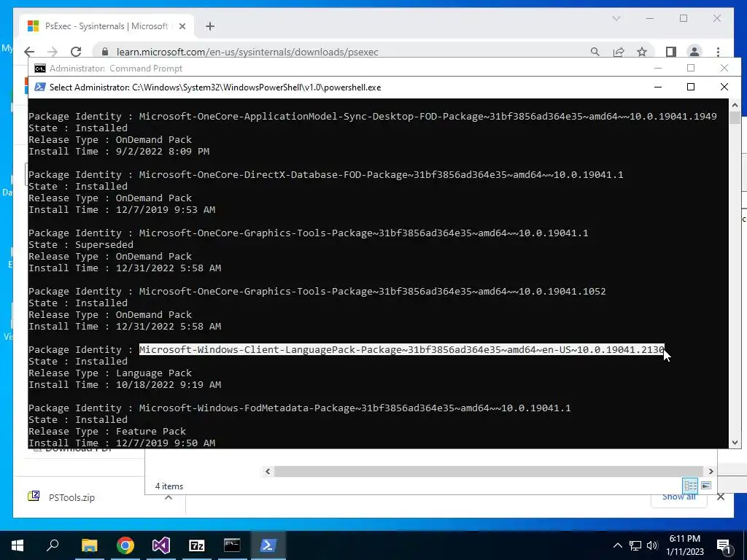Open notification center icon
Image resolution: width=747 pixels, height=560 pixels.
coord(724,545)
